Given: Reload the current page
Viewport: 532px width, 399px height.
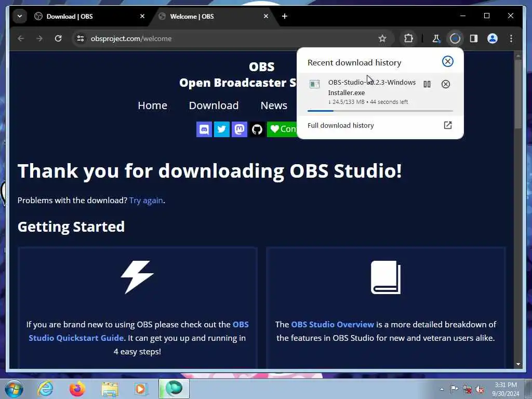Looking at the screenshot, I should pyautogui.click(x=58, y=38).
